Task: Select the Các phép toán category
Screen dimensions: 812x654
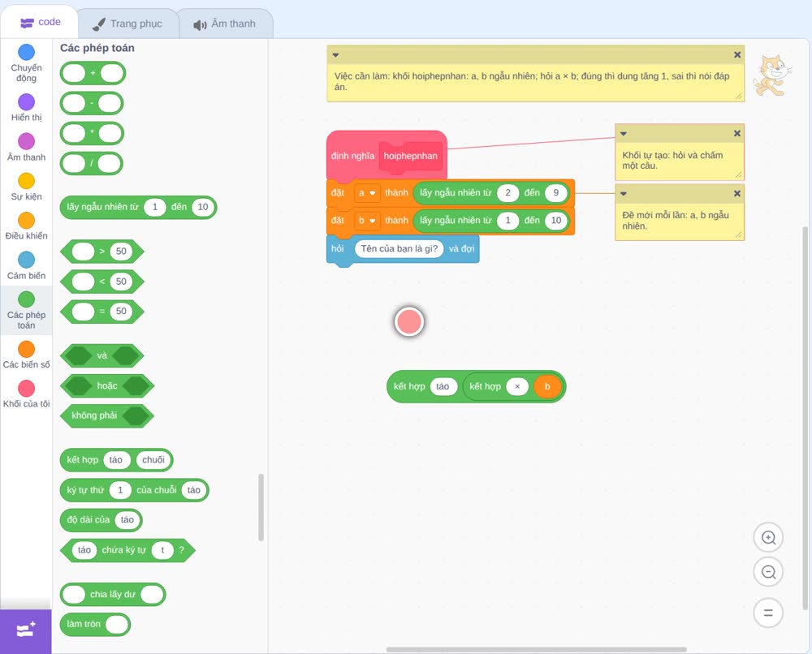Action: pyautogui.click(x=26, y=311)
